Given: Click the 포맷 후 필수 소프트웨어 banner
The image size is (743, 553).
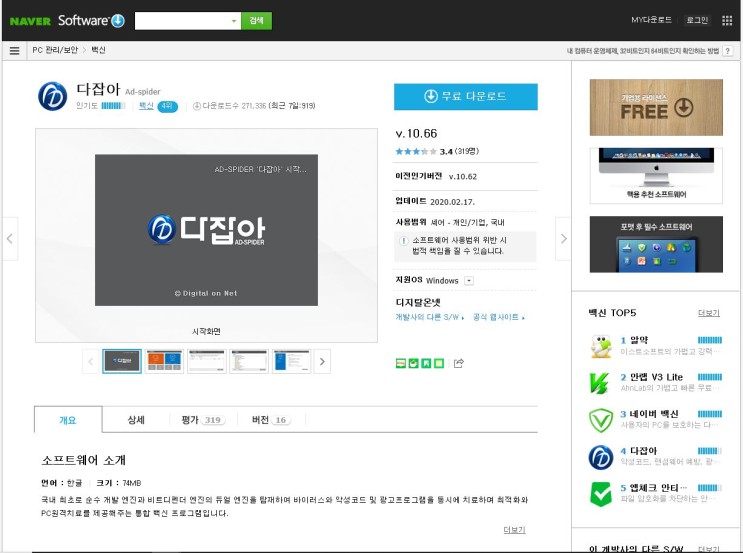Looking at the screenshot, I should [x=656, y=245].
